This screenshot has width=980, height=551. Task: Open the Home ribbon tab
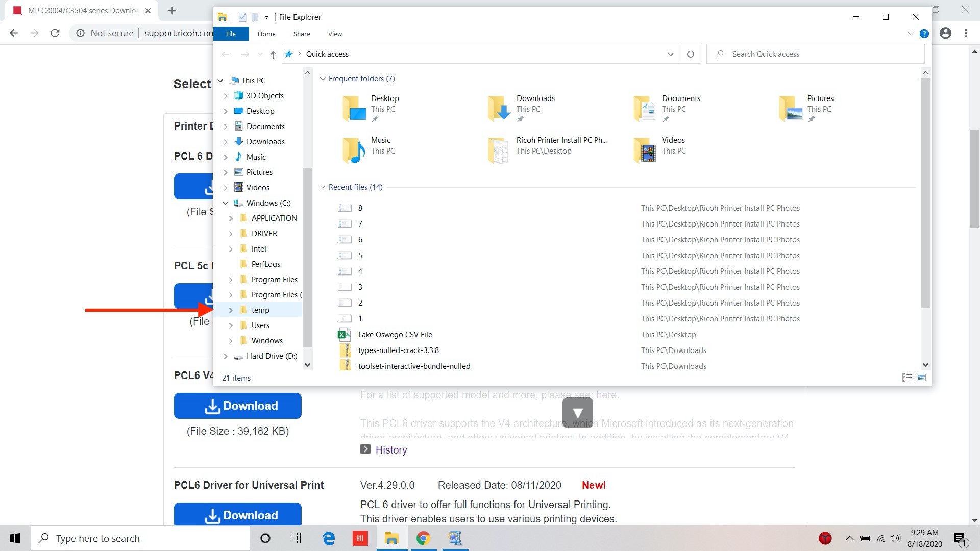(266, 34)
